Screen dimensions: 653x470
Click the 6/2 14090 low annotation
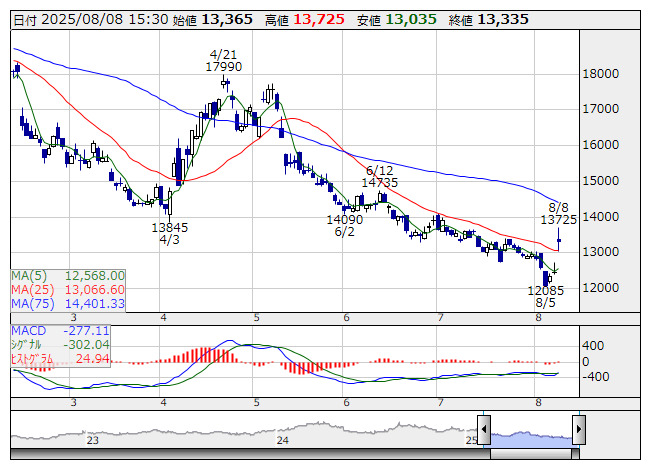345,225
